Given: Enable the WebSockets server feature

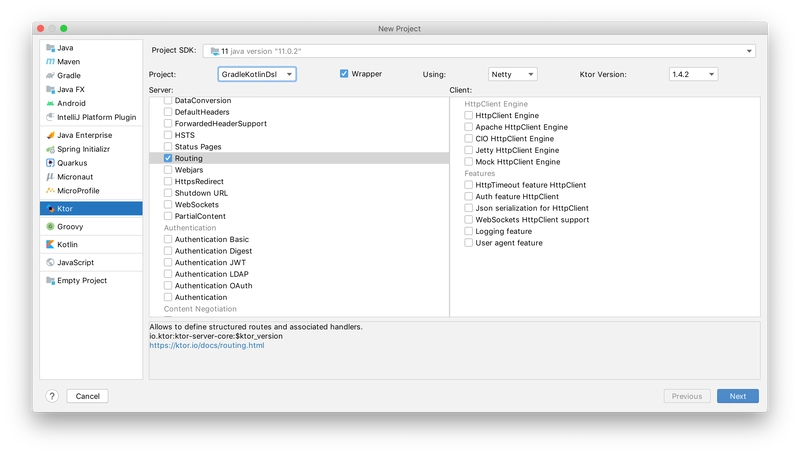Looking at the screenshot, I should tap(168, 204).
